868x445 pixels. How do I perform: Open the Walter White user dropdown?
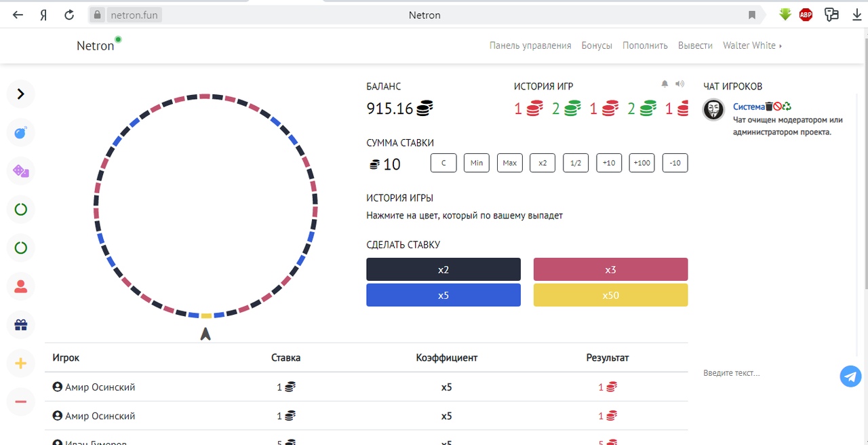[752, 45]
